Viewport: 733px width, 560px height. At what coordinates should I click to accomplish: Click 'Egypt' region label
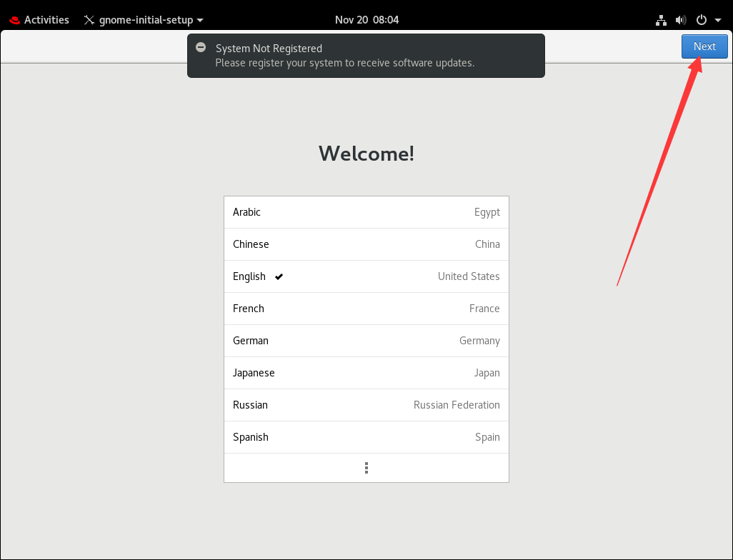(487, 213)
